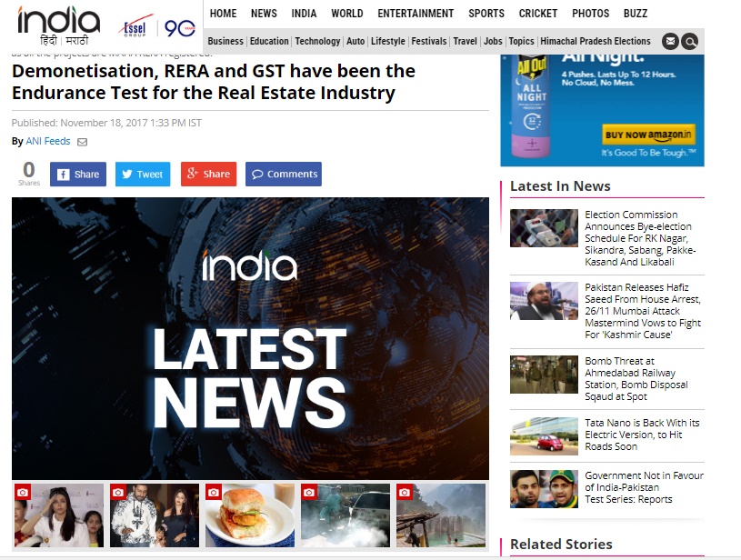Open Election Commission story thumbnail image
This screenshot has width=741, height=560.
click(544, 228)
